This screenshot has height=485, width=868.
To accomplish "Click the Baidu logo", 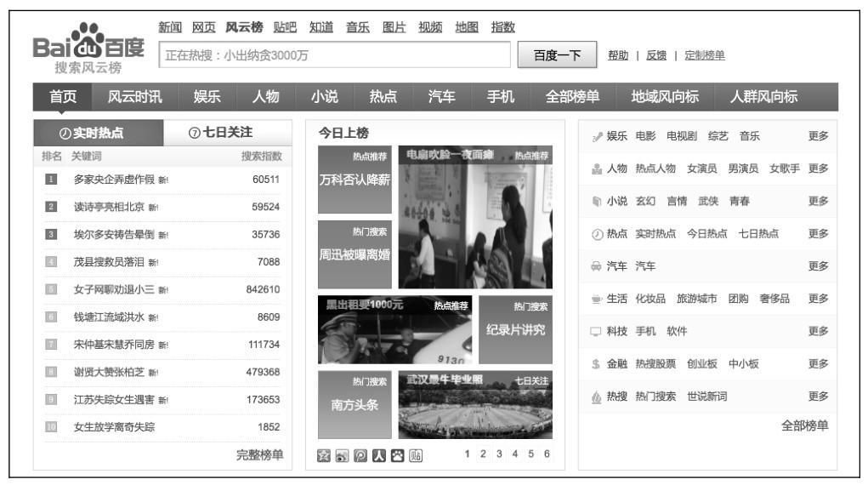I will tap(88, 48).
